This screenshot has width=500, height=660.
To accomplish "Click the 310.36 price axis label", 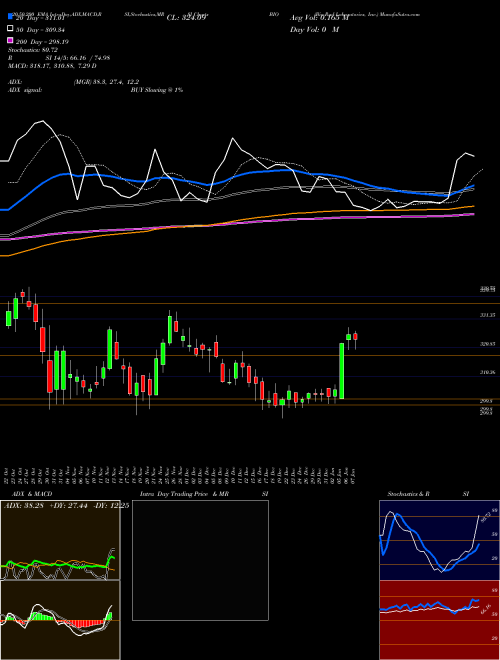I will [487, 373].
